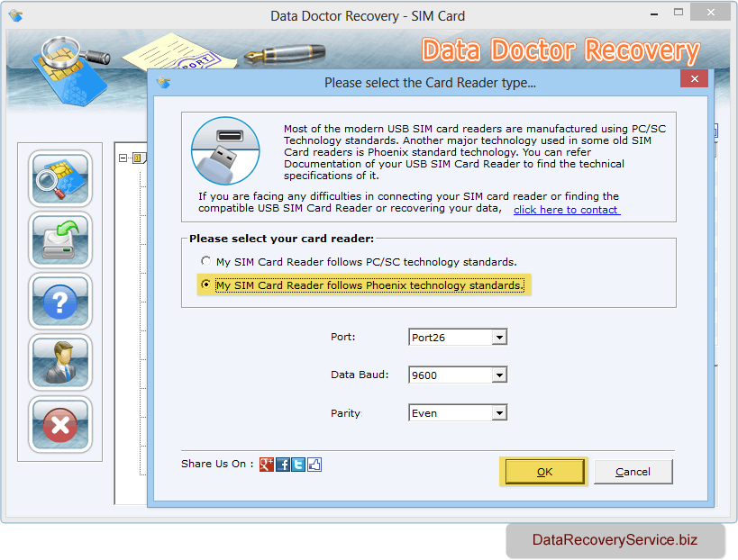Share on Facebook icon
This screenshot has height=560, width=738.
pyautogui.click(x=282, y=465)
